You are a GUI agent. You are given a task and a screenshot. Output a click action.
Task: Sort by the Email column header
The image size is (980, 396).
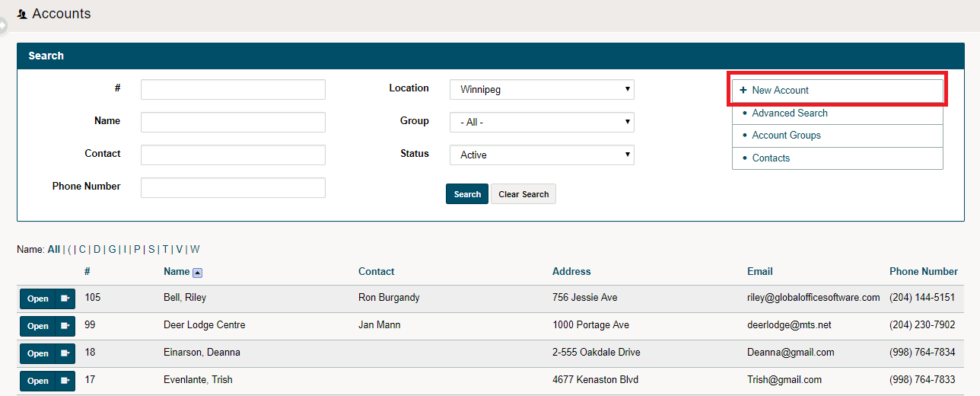point(760,272)
